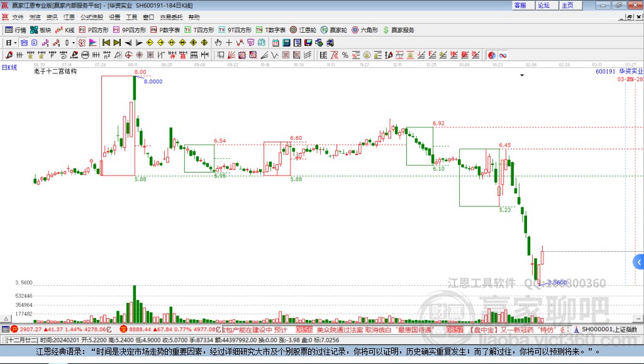644x364 pixels.
Task: Click the volume pane up-triangle button
Action: [x=6, y=319]
